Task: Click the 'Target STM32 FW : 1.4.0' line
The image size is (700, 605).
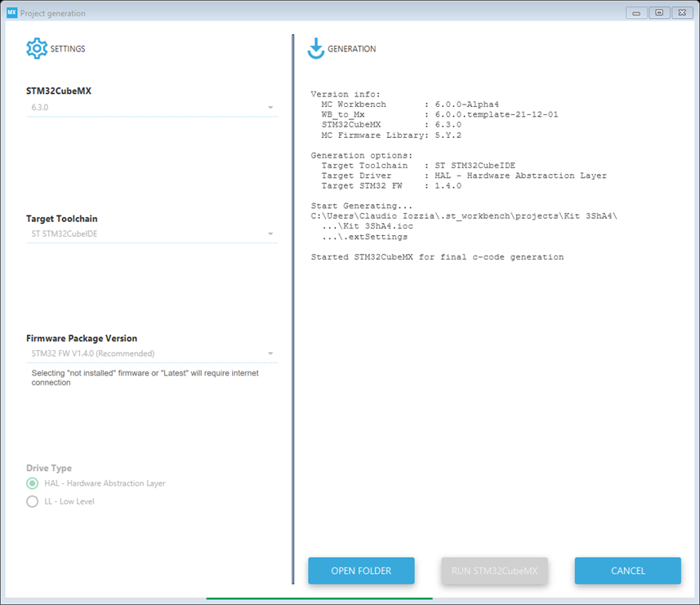Action: 391,186
